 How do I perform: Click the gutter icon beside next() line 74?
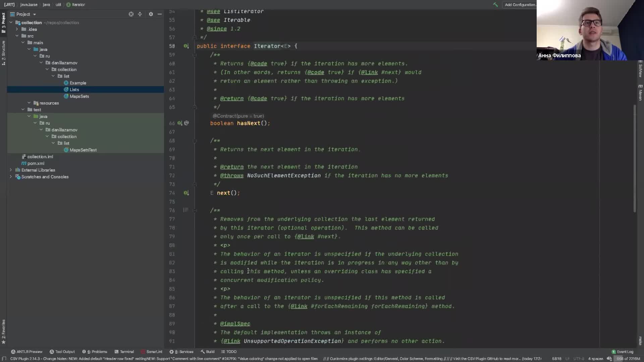186,193
